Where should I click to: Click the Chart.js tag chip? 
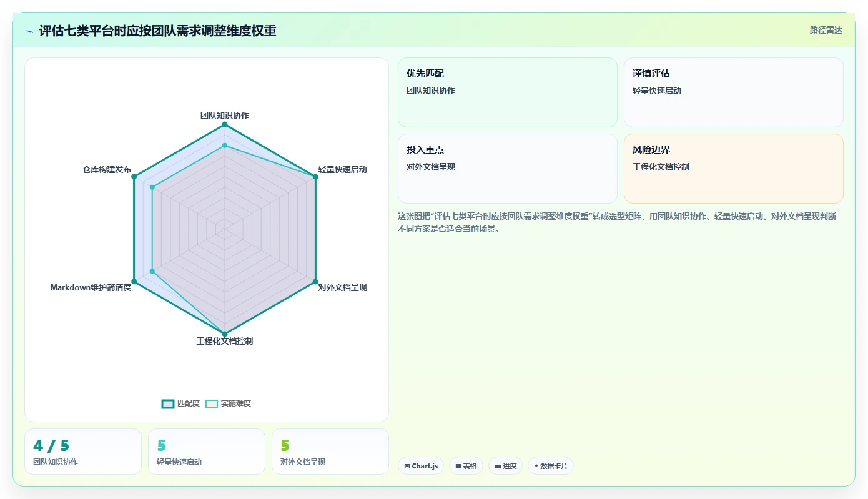coord(421,466)
